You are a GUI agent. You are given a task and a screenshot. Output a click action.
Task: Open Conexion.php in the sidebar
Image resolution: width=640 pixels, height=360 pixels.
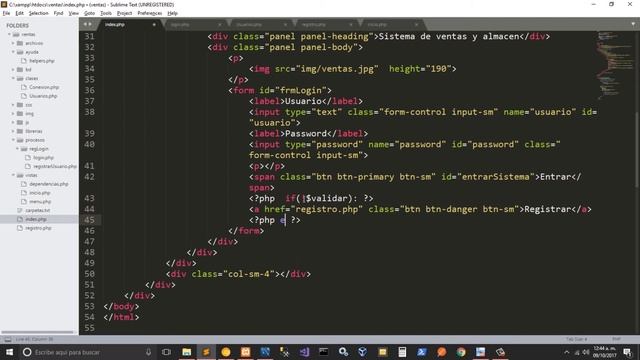pos(44,87)
